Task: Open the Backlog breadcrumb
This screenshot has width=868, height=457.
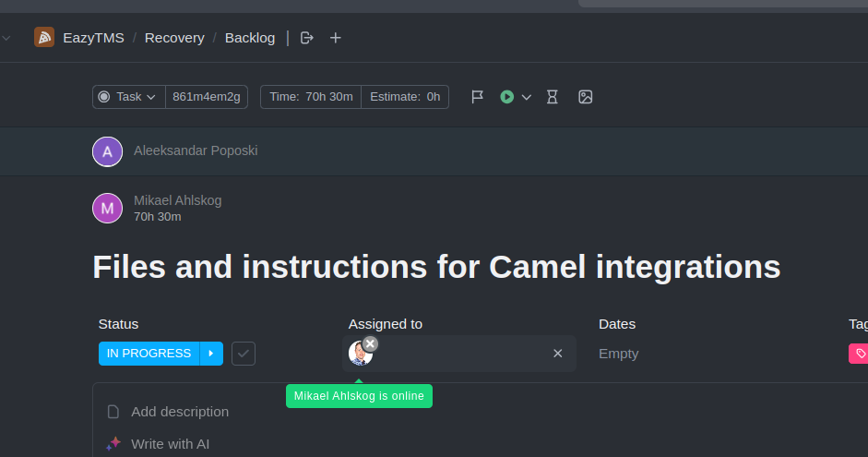Action: [x=250, y=38]
